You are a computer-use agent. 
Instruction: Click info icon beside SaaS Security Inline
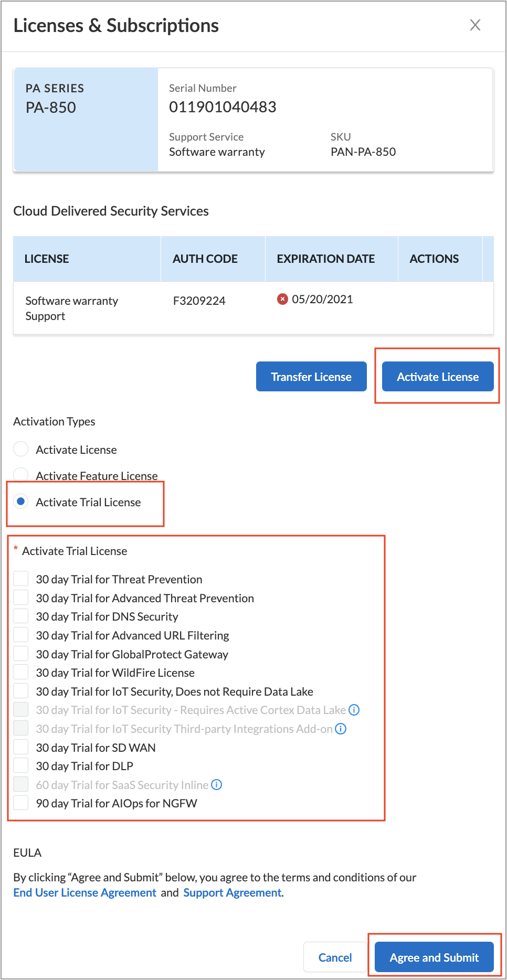click(x=216, y=785)
